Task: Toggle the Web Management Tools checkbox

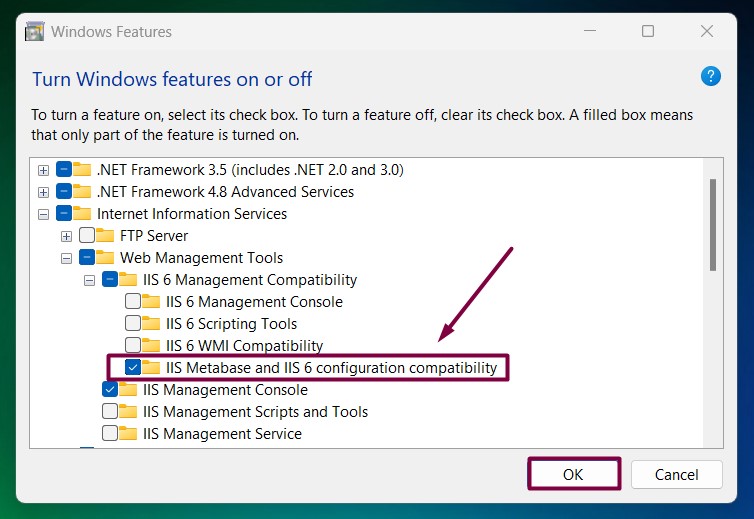Action: (x=87, y=257)
